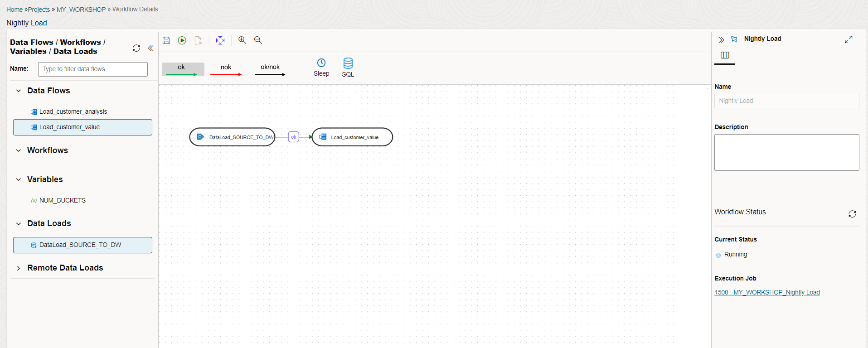This screenshot has height=348, width=868.
Task: Save the workflow with the save icon
Action: pyautogui.click(x=166, y=40)
